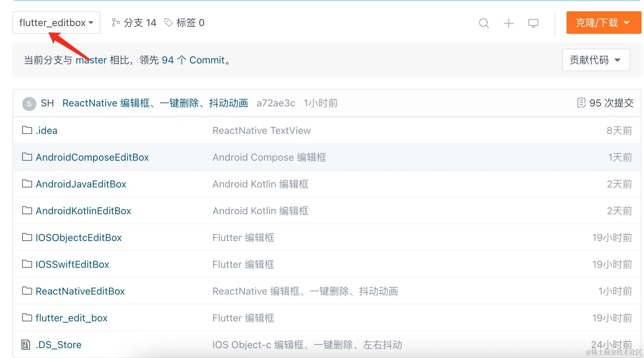Screen dimensions: 644x358
Task: Open the ReactNativeEditBox folder
Action: 80,291
